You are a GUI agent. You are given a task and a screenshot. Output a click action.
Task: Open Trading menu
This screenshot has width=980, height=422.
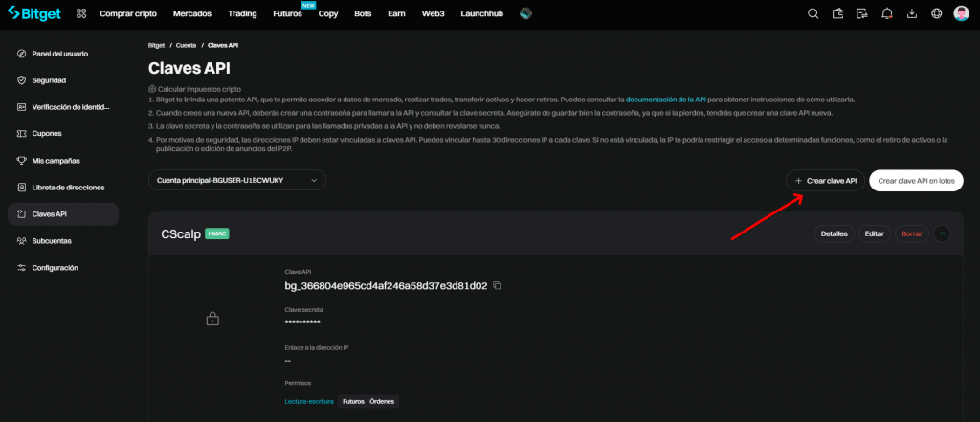tap(242, 13)
